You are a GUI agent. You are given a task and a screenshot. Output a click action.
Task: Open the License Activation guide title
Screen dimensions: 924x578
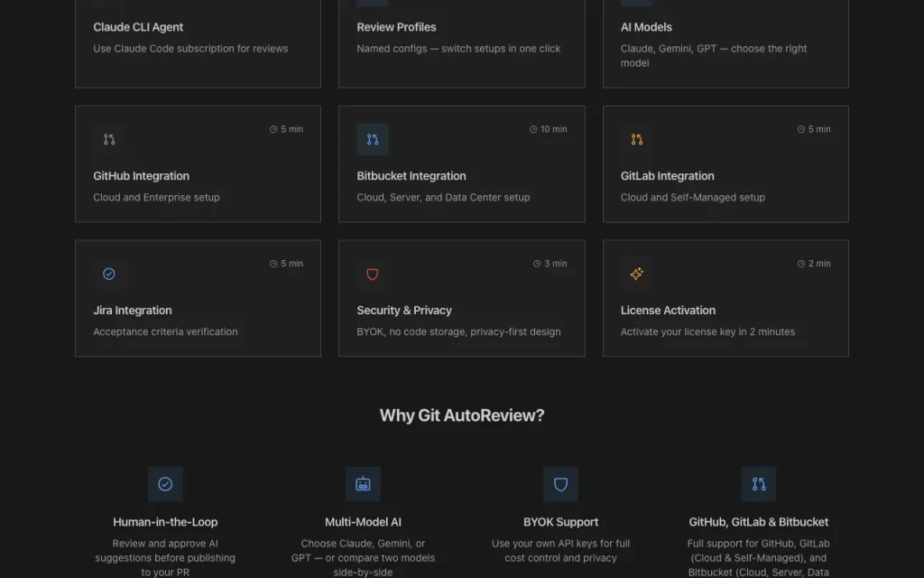[668, 311]
